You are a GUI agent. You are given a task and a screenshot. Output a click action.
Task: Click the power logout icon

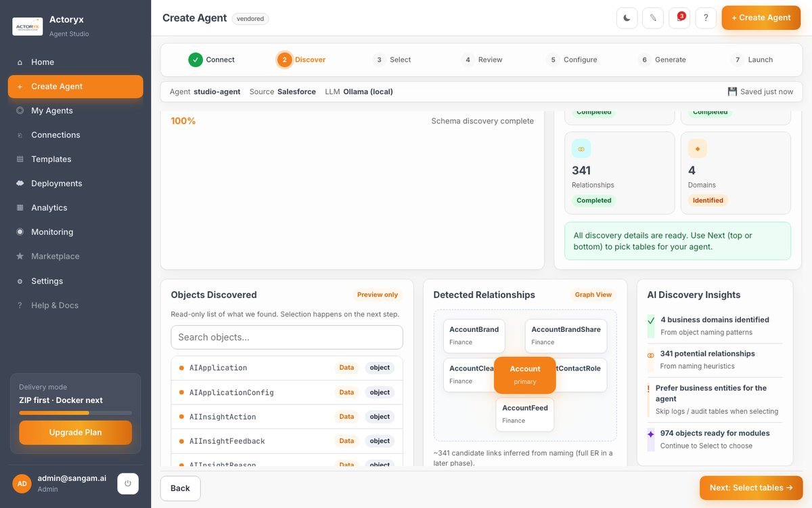pyautogui.click(x=128, y=484)
